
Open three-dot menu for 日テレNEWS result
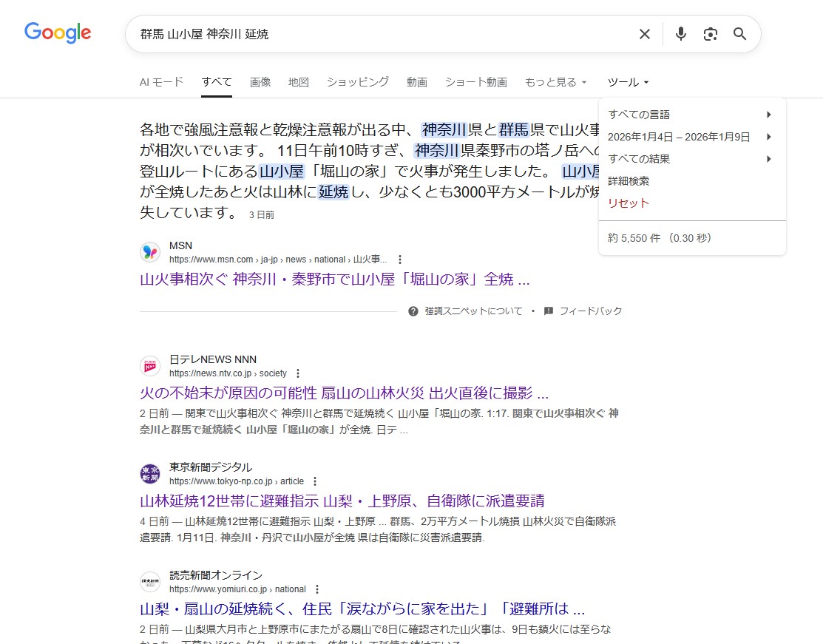298,373
